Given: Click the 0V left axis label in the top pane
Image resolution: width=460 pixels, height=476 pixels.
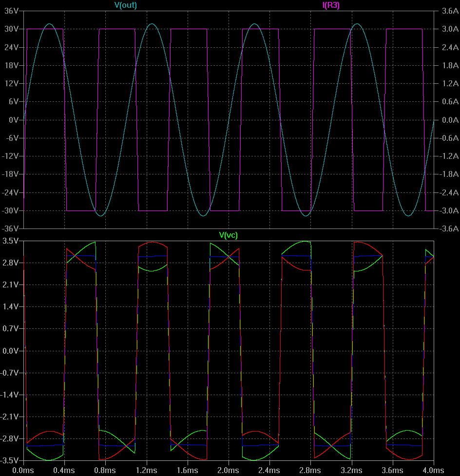Looking at the screenshot, I should pos(13,120).
